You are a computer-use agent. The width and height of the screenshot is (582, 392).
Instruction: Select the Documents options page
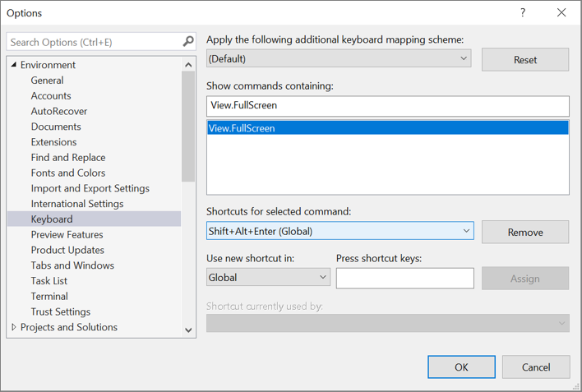(56, 127)
